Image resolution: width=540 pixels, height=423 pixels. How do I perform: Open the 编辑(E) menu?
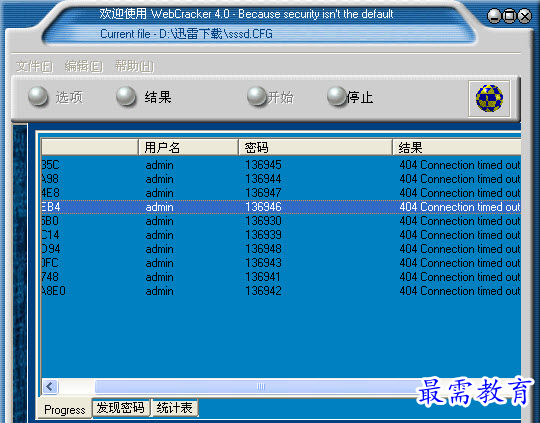(x=84, y=66)
